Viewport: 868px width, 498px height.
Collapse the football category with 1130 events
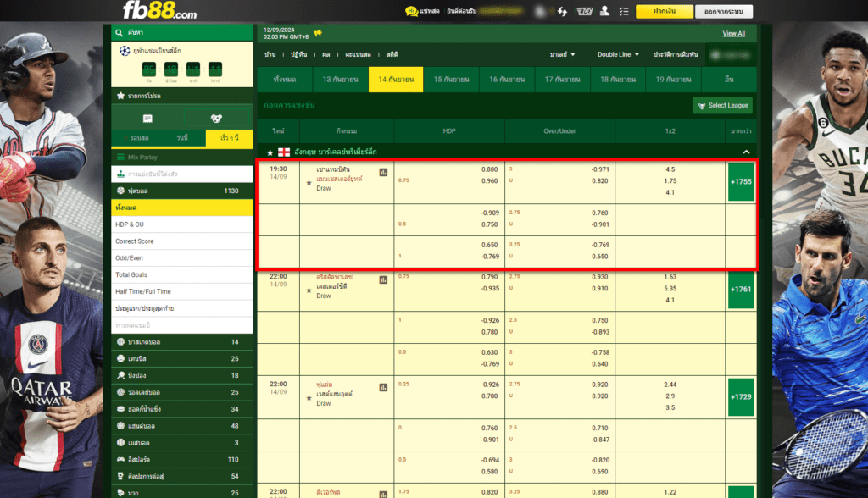click(x=182, y=191)
